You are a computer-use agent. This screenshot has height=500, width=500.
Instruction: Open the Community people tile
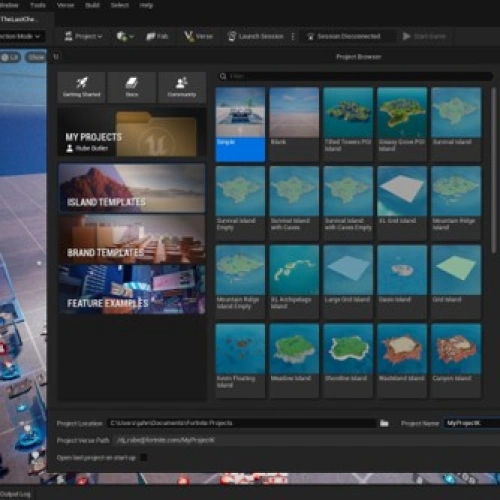tap(182, 87)
